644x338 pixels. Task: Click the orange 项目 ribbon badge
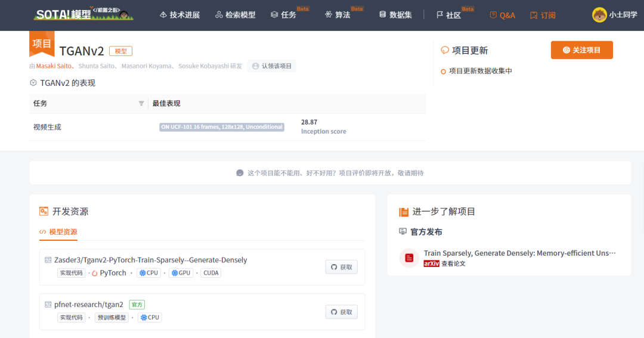tap(42, 44)
